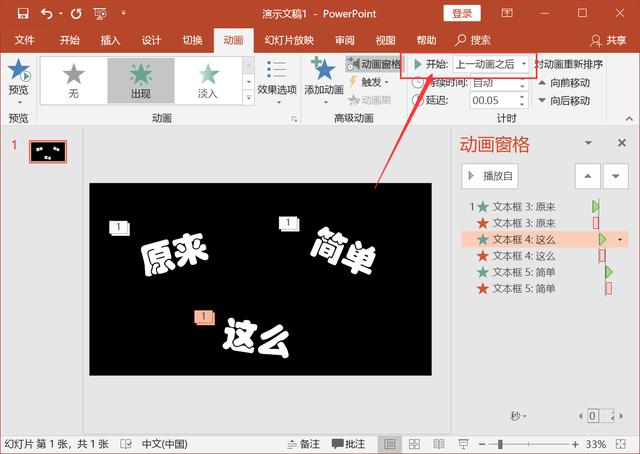Switch to the 开始 tab

pos(69,40)
